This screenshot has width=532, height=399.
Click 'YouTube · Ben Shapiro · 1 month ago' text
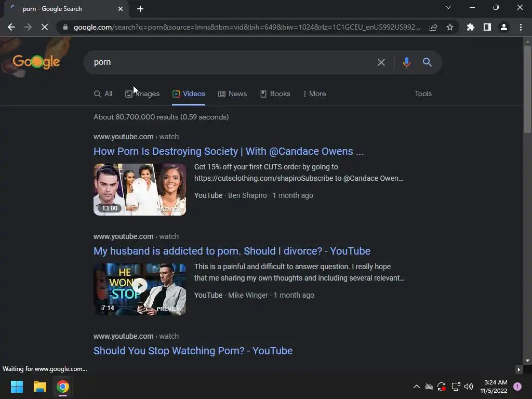pyautogui.click(x=254, y=195)
